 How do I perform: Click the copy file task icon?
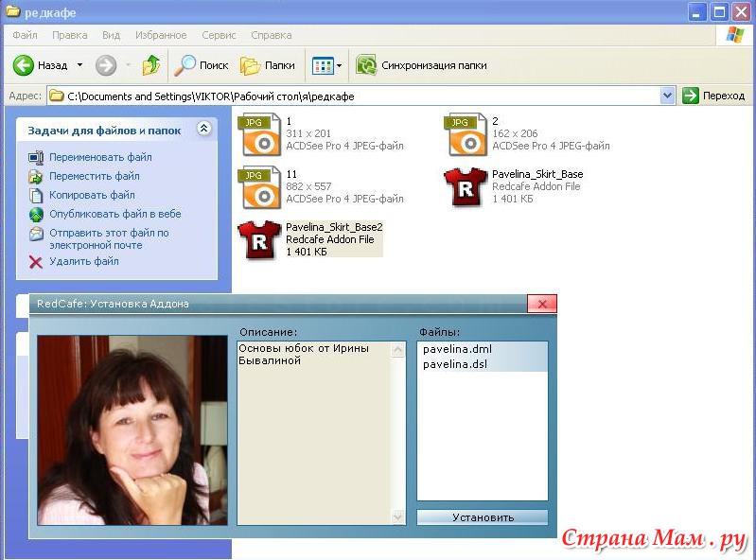(x=36, y=195)
